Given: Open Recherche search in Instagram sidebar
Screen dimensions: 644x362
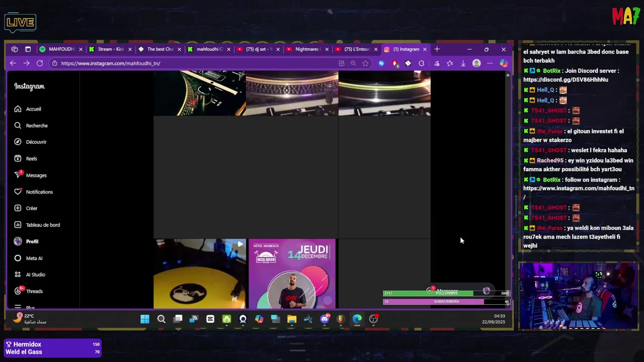Looking at the screenshot, I should tap(31, 126).
